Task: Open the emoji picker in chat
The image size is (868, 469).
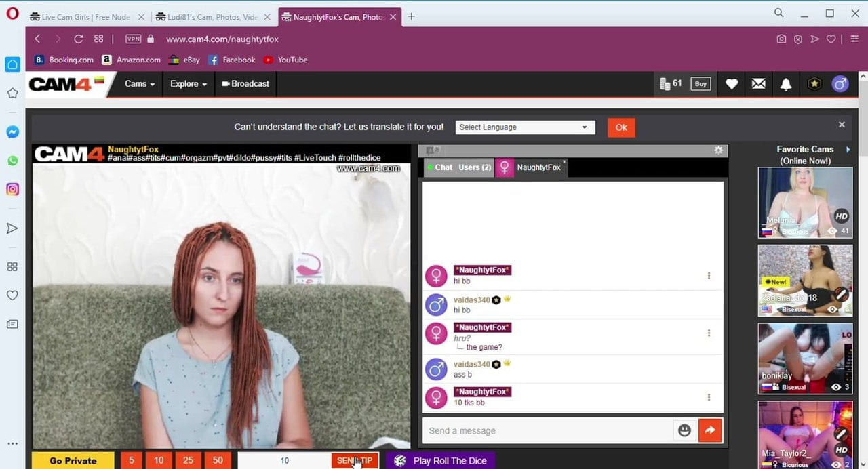Action: click(684, 430)
